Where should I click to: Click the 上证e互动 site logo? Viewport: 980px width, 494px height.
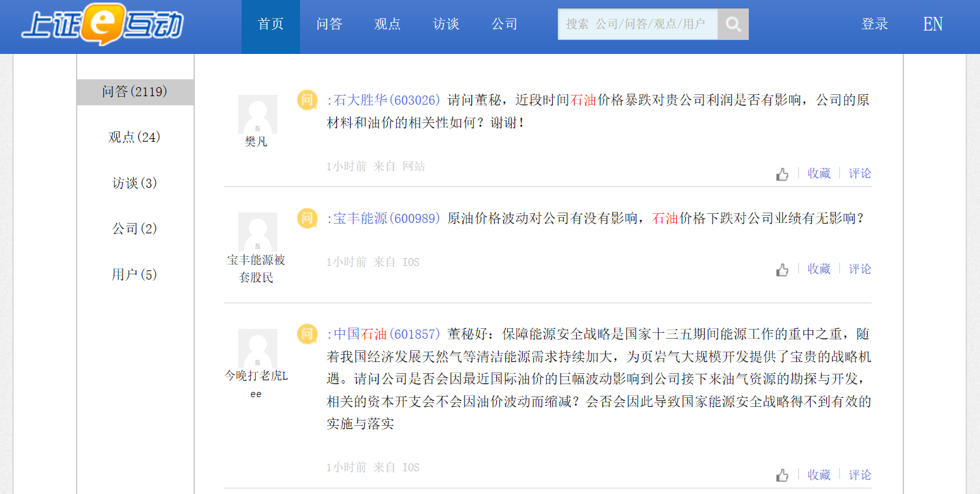102,25
